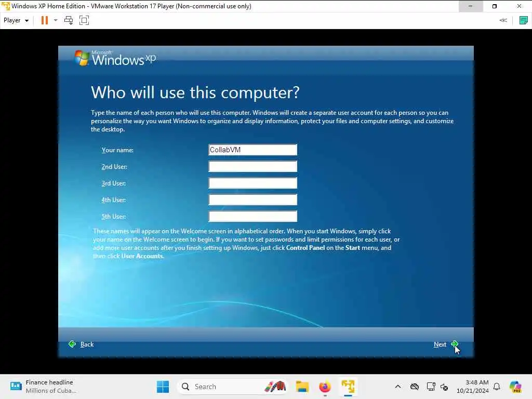The height and width of the screenshot is (399, 532).
Task: Launch the Copilot preview icon
Action: tap(515, 387)
